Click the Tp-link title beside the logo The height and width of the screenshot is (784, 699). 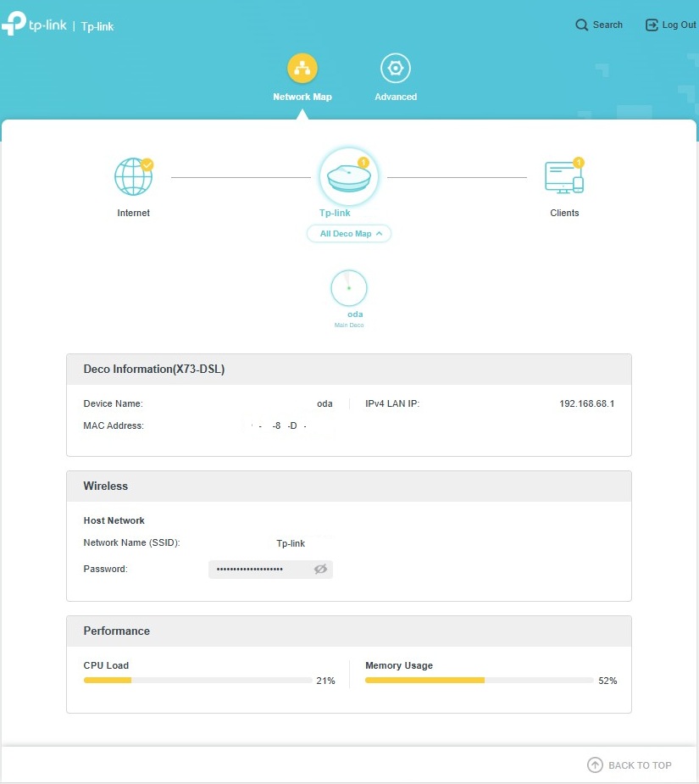[x=97, y=26]
